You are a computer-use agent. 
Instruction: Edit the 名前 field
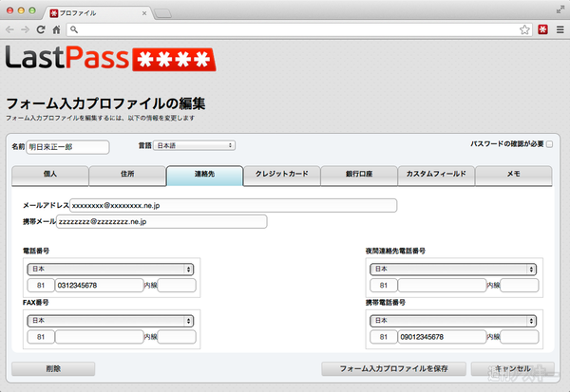coord(67,147)
